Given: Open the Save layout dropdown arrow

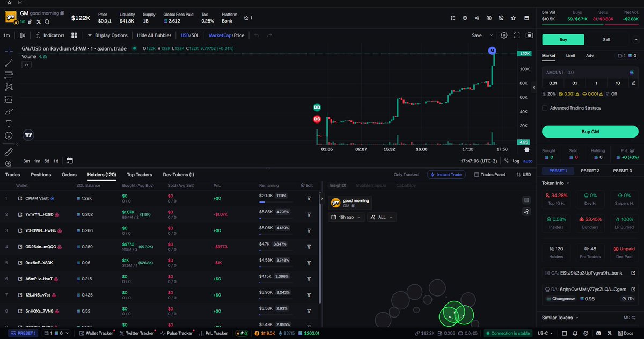Looking at the screenshot, I should tap(491, 35).
